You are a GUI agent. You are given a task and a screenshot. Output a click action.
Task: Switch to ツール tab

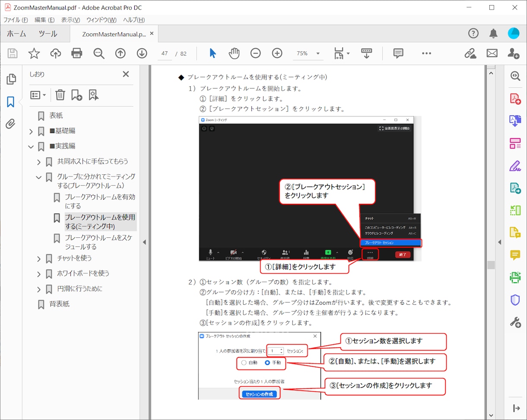click(48, 34)
